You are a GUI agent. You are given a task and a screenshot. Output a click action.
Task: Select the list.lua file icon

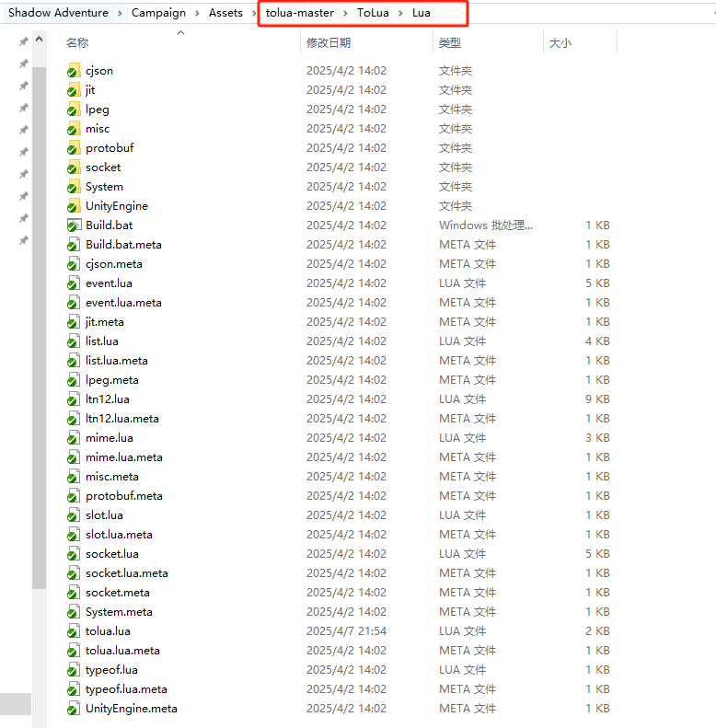click(x=74, y=341)
